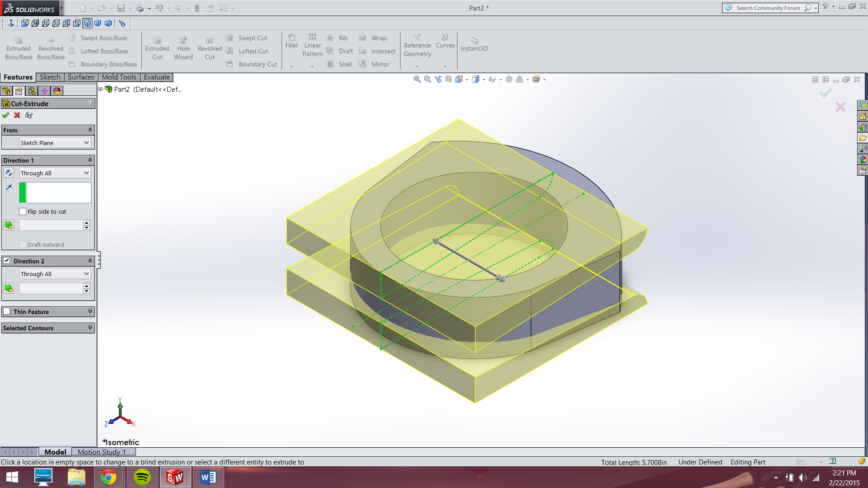The width and height of the screenshot is (868, 488).
Task: Open the Hole Wizard tool
Action: [183, 47]
